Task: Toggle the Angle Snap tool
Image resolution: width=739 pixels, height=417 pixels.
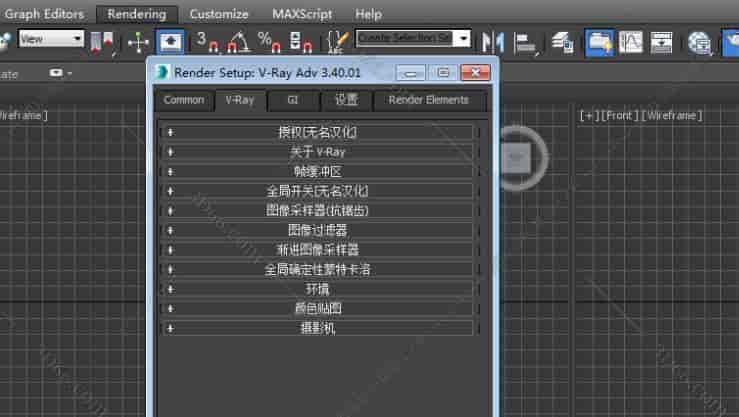Action: [238, 42]
